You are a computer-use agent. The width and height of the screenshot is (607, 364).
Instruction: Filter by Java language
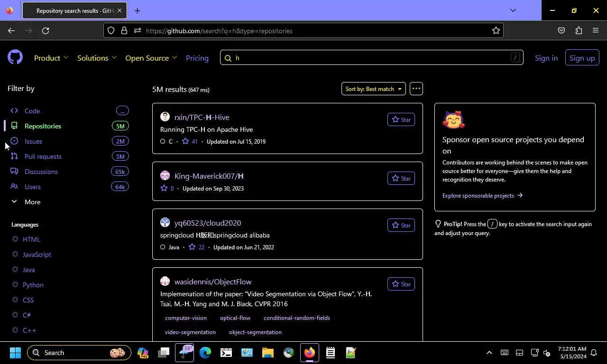pos(28,270)
